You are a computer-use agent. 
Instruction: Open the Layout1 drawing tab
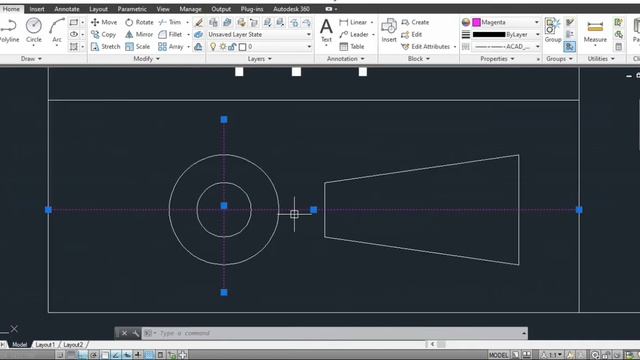pos(45,345)
